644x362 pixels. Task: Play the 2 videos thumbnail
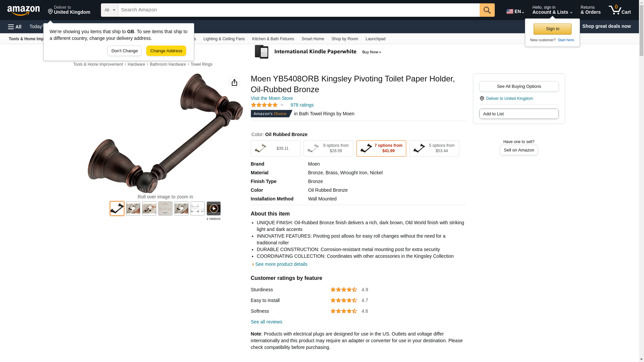214,208
